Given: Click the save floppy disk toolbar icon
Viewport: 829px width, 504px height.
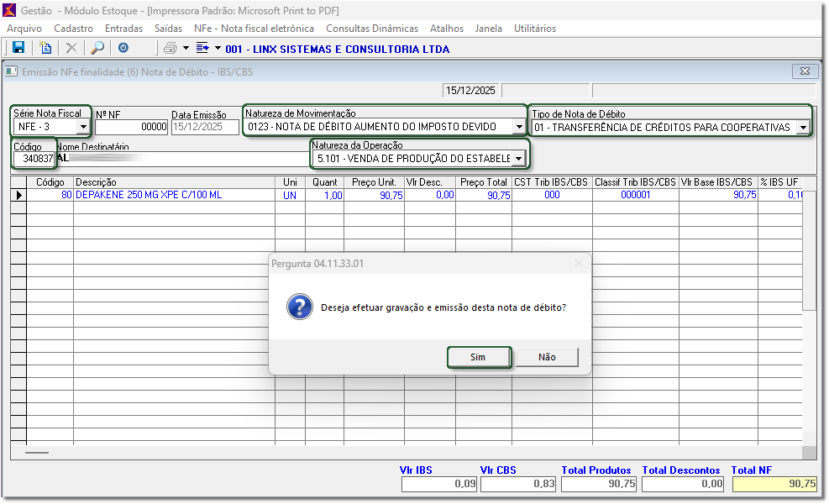Looking at the screenshot, I should [x=18, y=48].
